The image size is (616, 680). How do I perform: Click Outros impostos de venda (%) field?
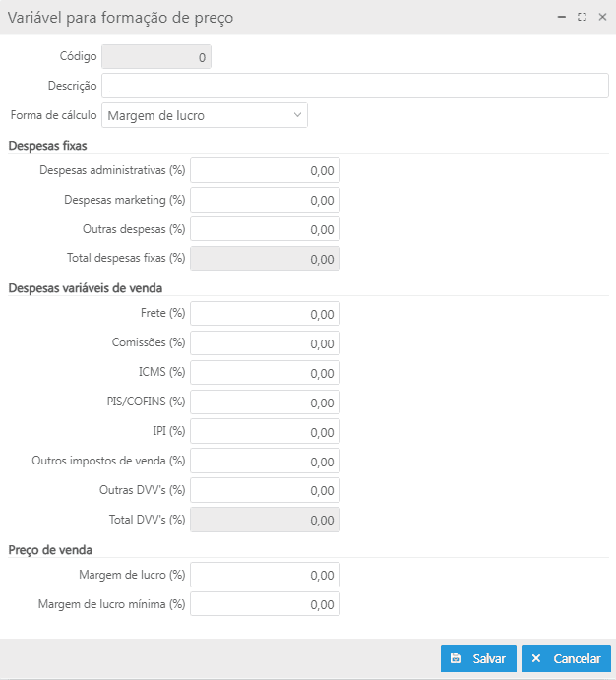(265, 461)
